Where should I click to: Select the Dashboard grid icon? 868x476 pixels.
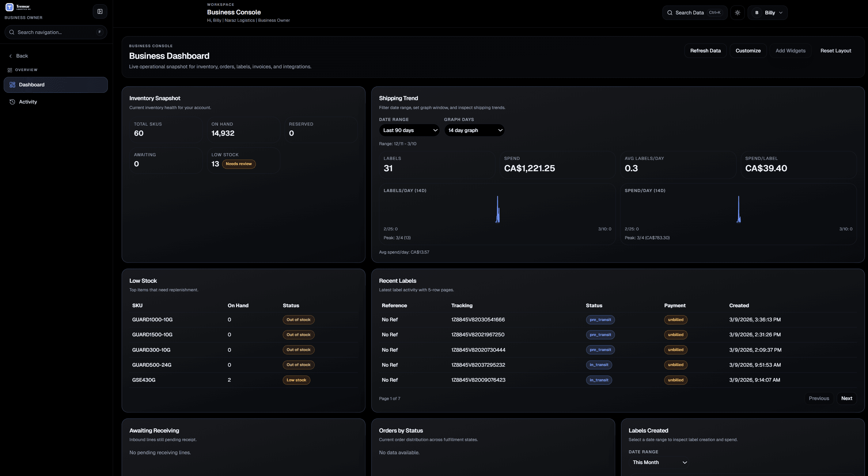coord(12,85)
